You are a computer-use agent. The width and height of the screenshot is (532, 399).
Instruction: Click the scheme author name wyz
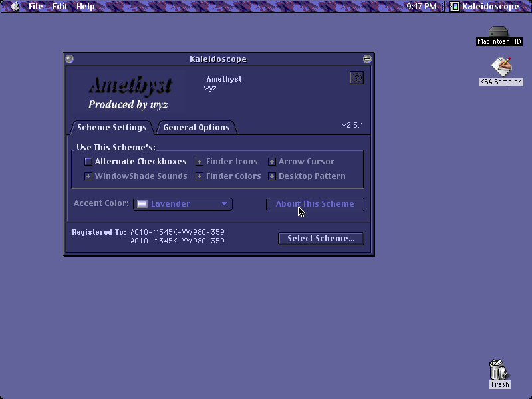point(210,88)
